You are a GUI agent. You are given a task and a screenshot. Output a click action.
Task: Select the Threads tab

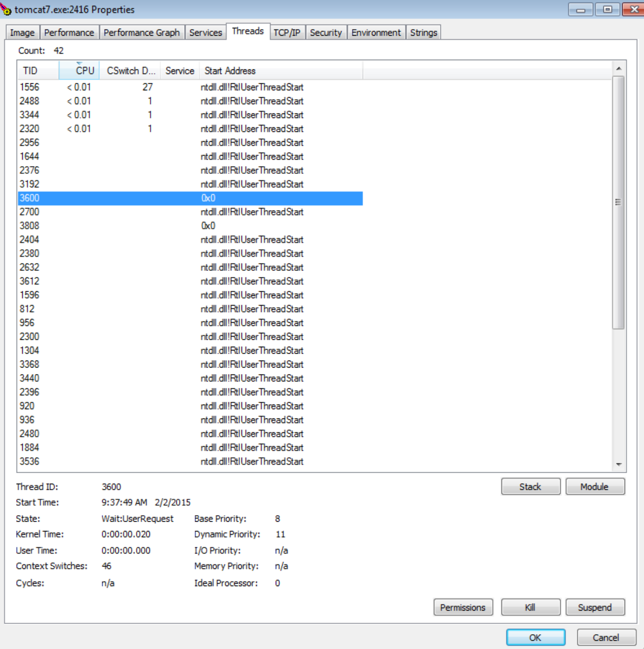(x=248, y=31)
